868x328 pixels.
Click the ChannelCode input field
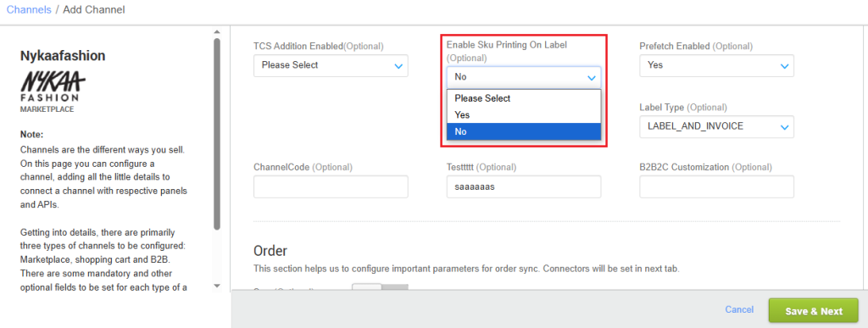point(331,187)
